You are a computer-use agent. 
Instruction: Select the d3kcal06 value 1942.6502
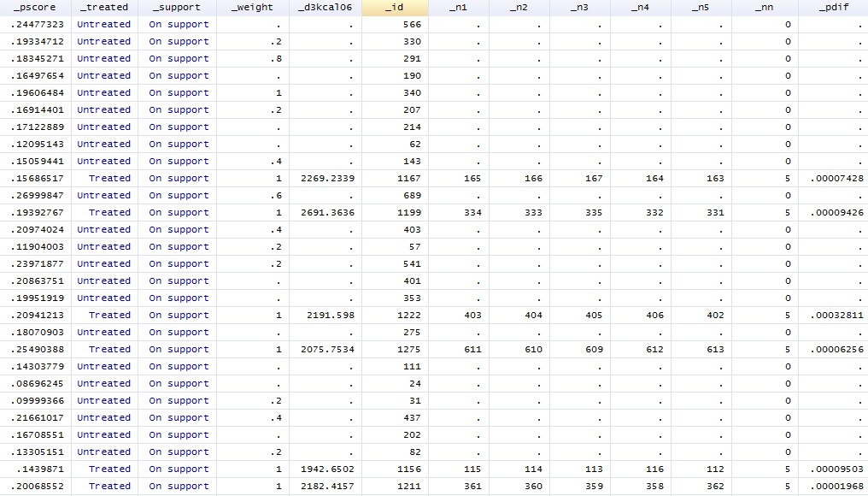pyautogui.click(x=325, y=469)
